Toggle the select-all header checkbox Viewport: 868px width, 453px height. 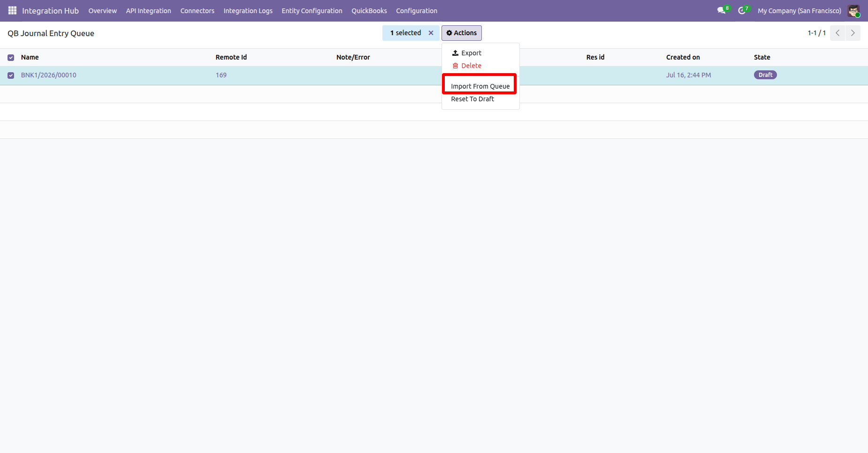point(11,58)
